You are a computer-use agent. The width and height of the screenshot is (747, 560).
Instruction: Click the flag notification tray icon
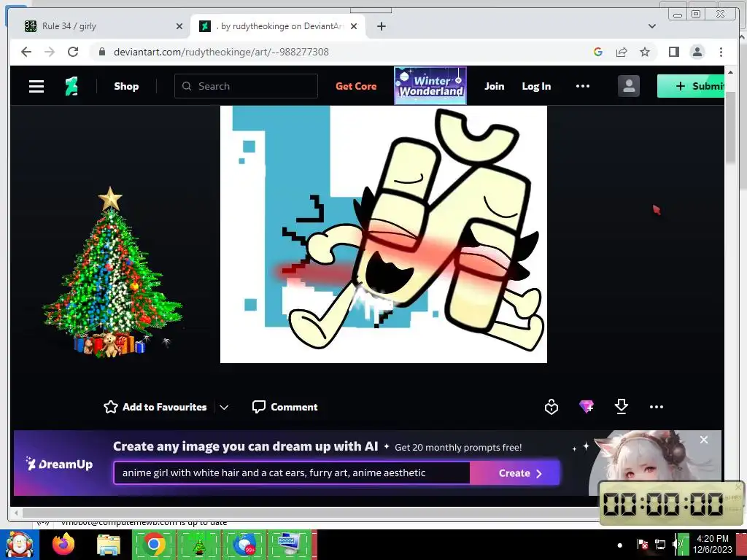[x=642, y=545]
